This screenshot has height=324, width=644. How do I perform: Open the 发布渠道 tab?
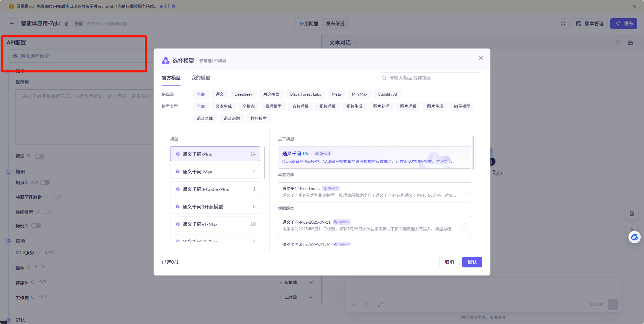click(x=335, y=24)
